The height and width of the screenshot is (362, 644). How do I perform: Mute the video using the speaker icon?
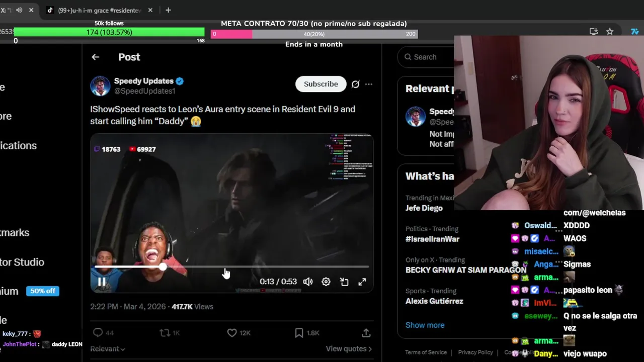point(308,282)
